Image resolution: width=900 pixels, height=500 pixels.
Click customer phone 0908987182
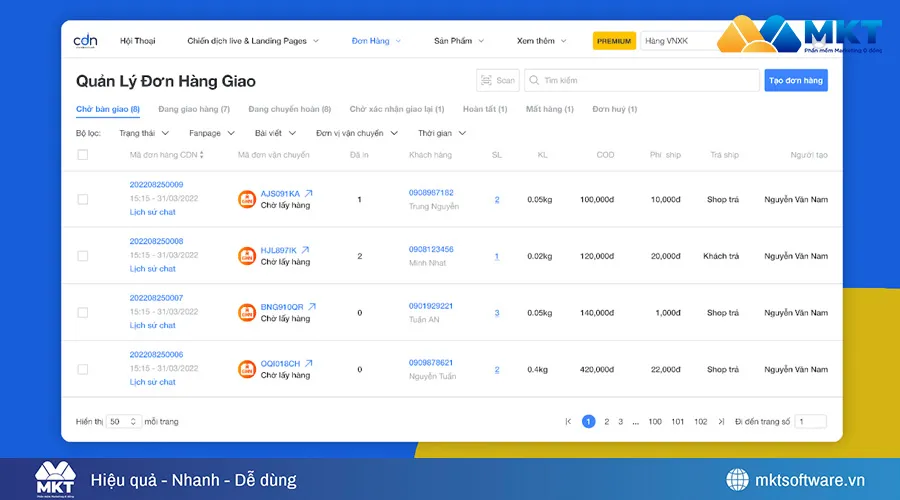tap(431, 192)
